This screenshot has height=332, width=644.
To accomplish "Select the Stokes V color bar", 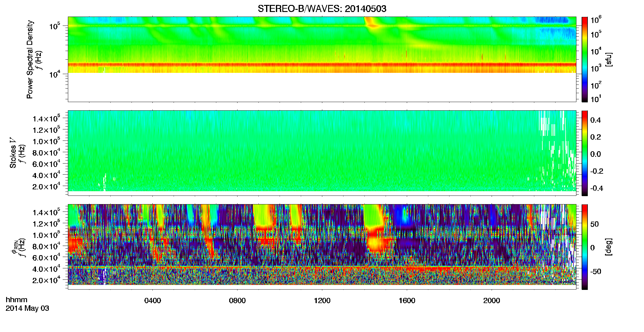I will pos(585,153).
